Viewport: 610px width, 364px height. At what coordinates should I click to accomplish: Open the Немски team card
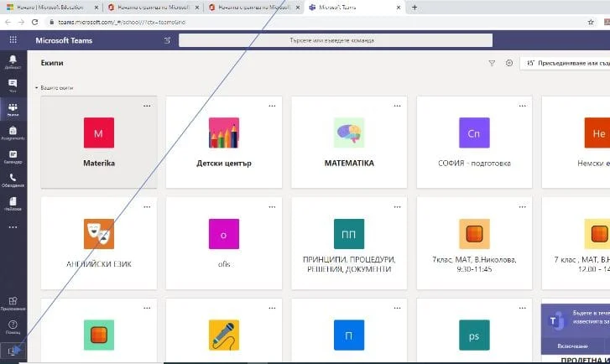tap(576, 143)
